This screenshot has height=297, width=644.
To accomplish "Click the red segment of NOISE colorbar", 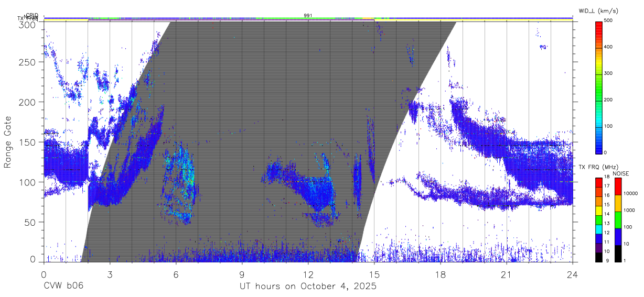I will tap(618, 186).
